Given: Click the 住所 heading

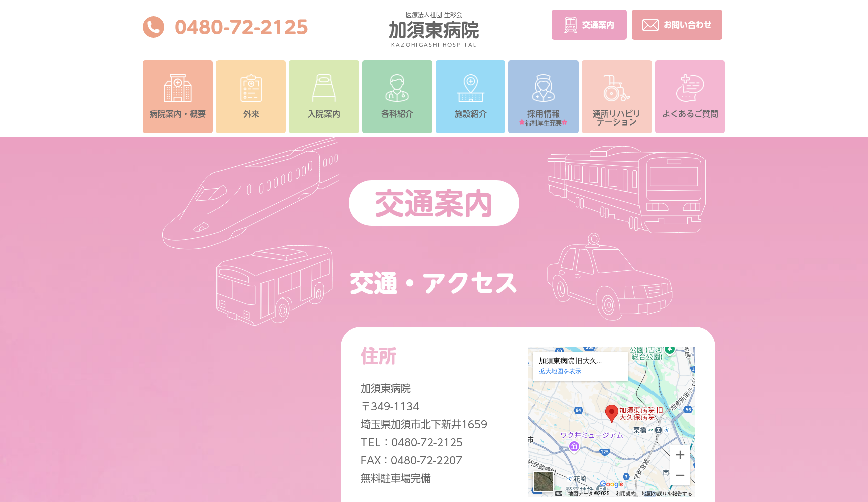Looking at the screenshot, I should [379, 356].
